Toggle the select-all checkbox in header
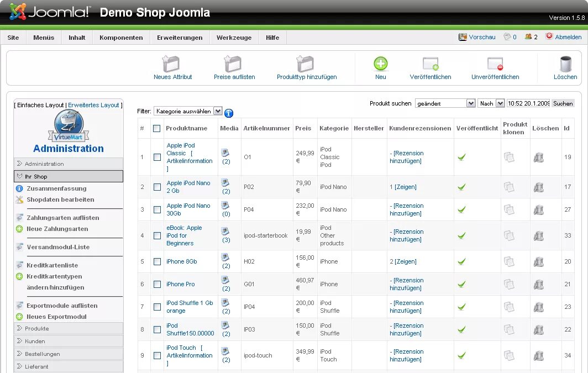The height and width of the screenshot is (373, 588). tap(157, 129)
